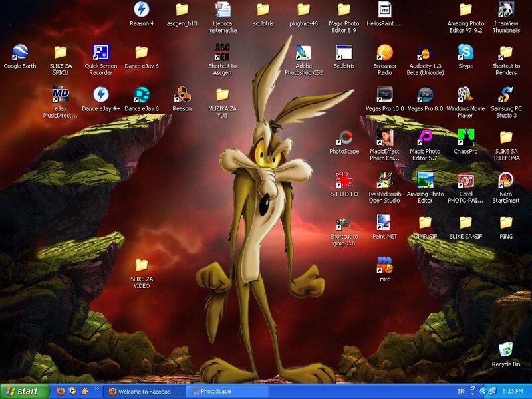
Task: Open the SR language indicator
Action: click(460, 391)
